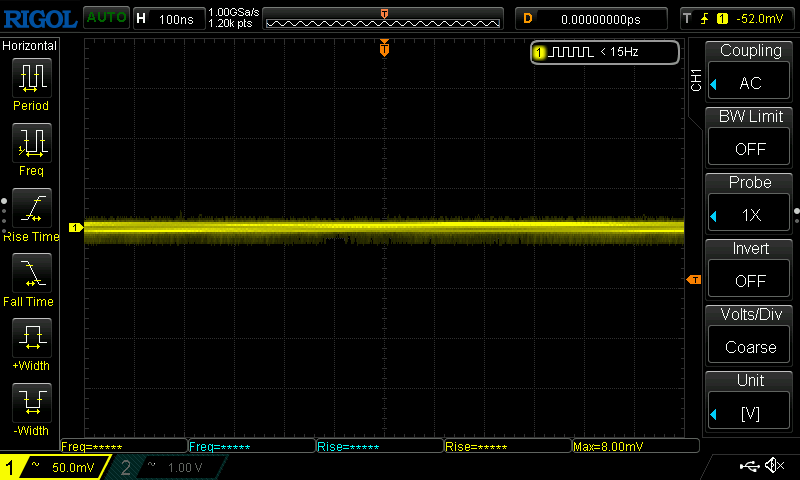Open the Probe 1X ratio option

(749, 213)
